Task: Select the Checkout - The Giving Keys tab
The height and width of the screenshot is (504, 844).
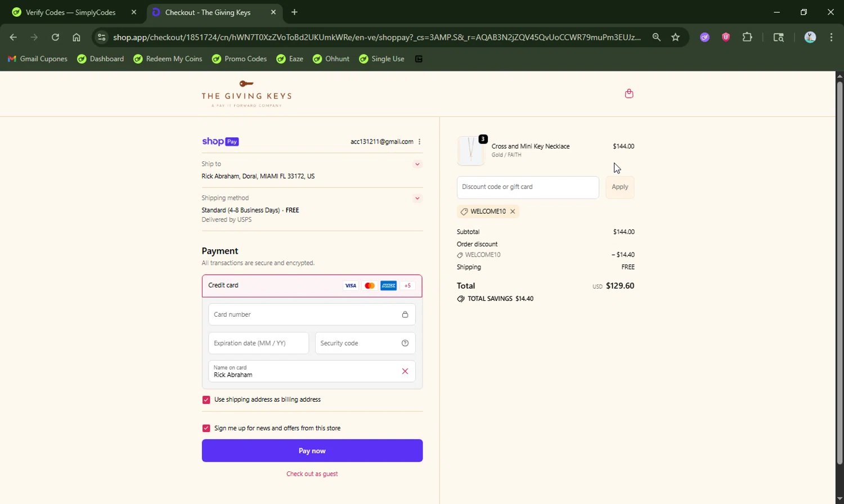Action: click(215, 12)
